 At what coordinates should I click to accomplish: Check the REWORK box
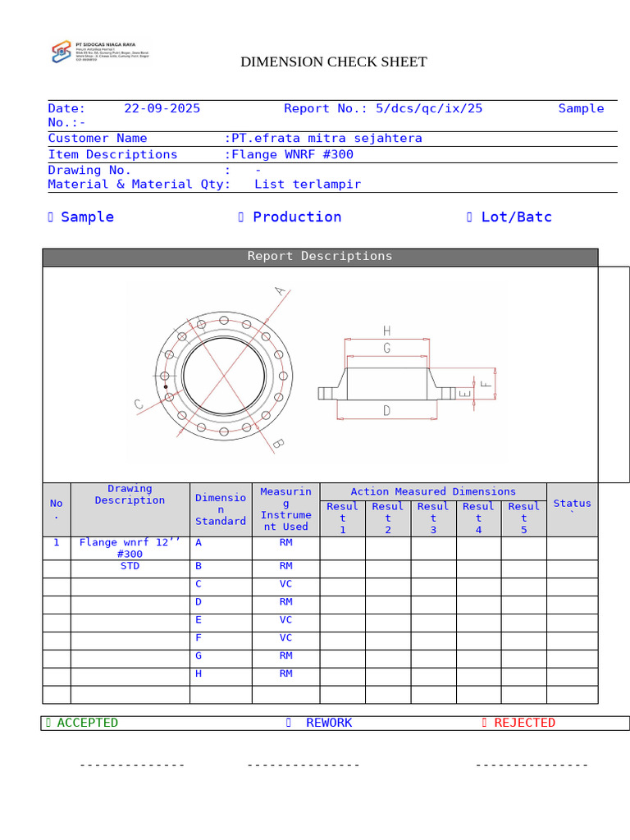289,723
